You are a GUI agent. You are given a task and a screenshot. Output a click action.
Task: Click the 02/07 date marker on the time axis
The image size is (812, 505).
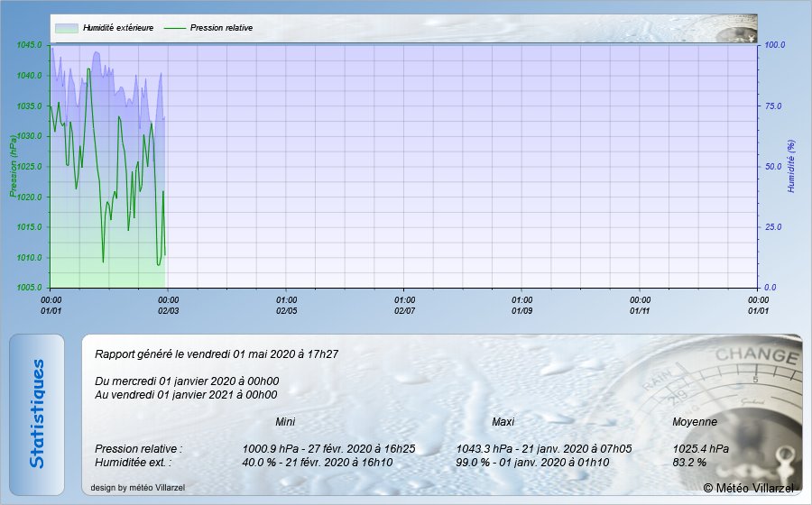click(x=405, y=310)
